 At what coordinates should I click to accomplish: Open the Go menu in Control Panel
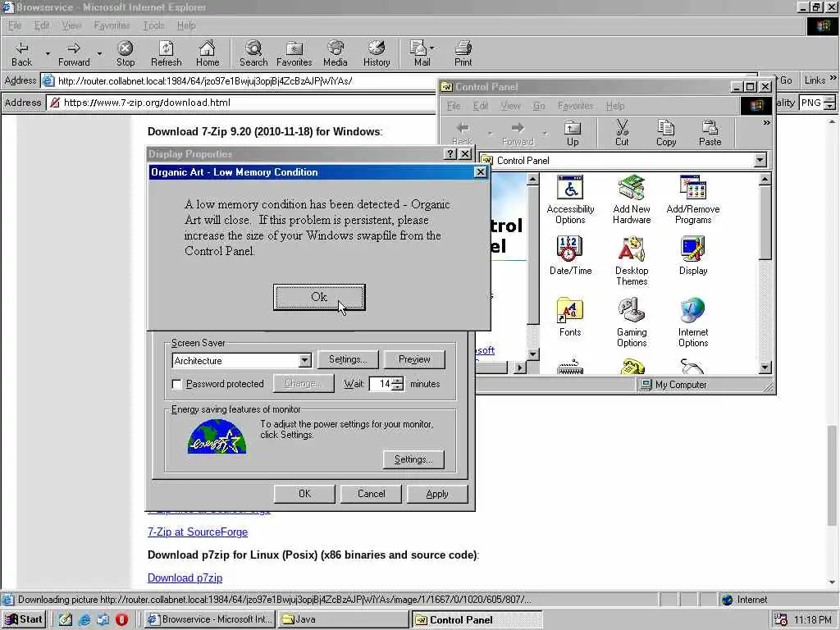[x=539, y=106]
